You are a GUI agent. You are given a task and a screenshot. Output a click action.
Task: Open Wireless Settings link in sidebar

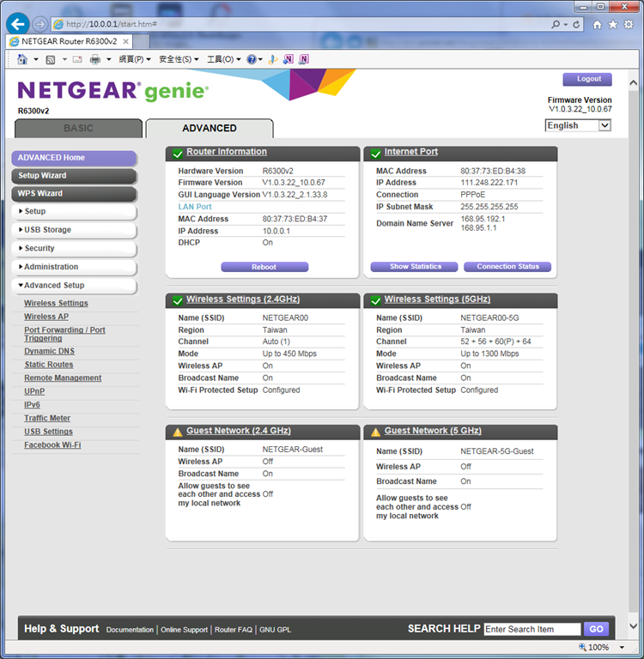pos(56,303)
